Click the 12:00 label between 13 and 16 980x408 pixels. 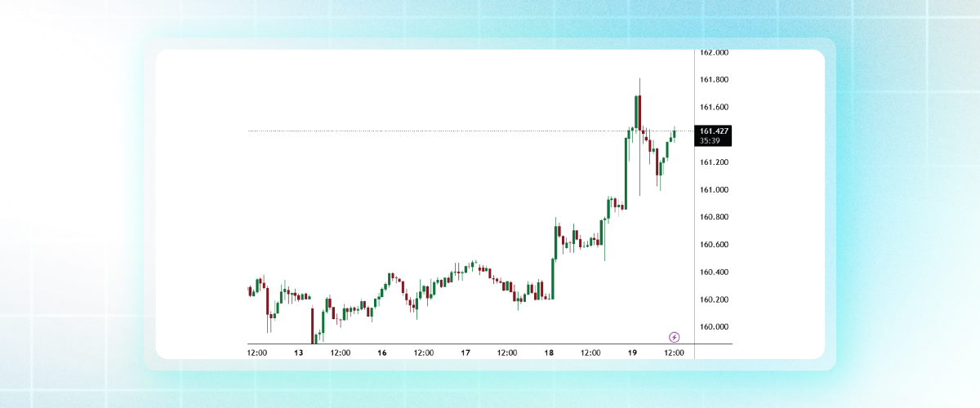coord(341,353)
